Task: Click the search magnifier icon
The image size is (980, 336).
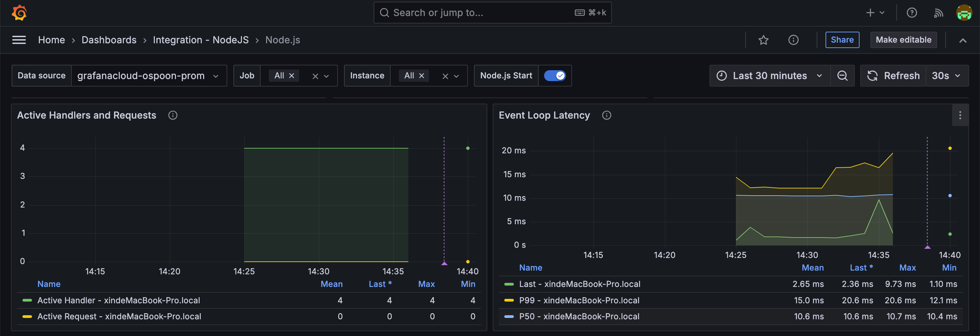Action: (384, 13)
